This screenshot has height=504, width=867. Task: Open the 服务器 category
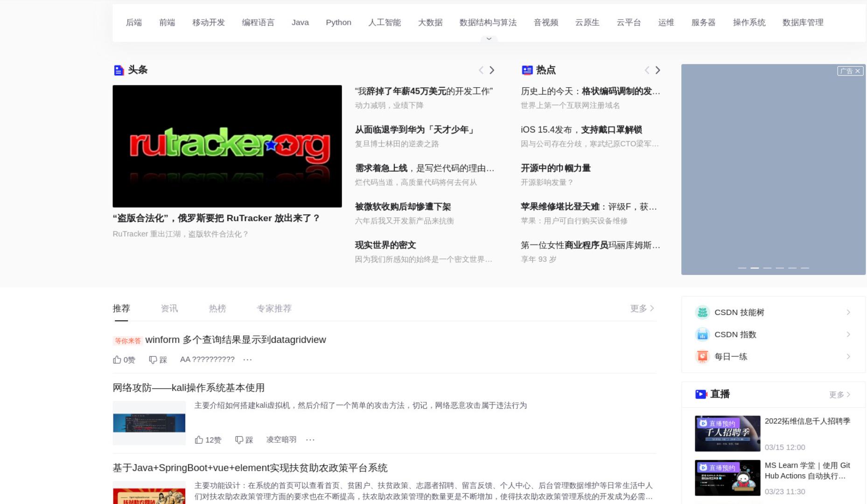coord(704,22)
